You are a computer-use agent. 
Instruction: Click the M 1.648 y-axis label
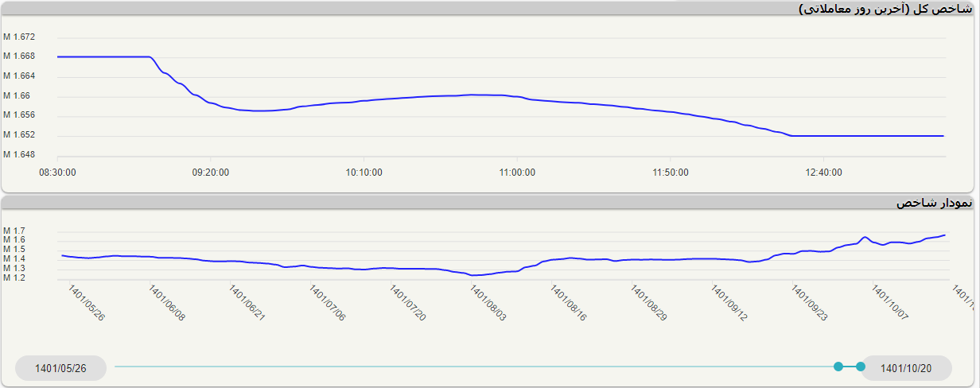click(x=19, y=155)
